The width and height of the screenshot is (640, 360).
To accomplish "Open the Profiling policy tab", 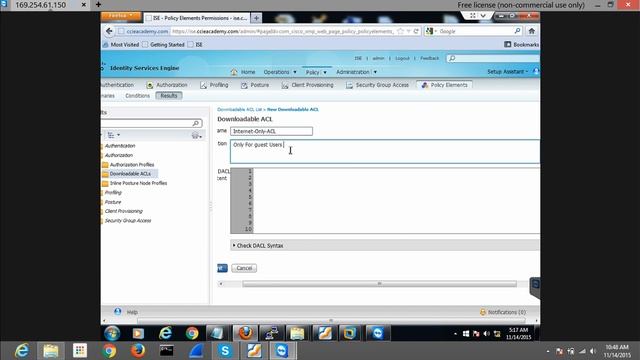I will pyautogui.click(x=214, y=85).
